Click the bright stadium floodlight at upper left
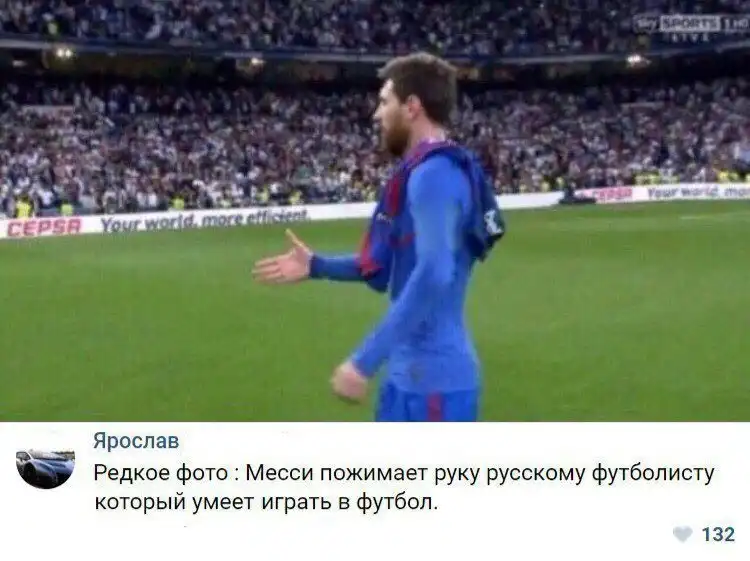 [x=63, y=53]
